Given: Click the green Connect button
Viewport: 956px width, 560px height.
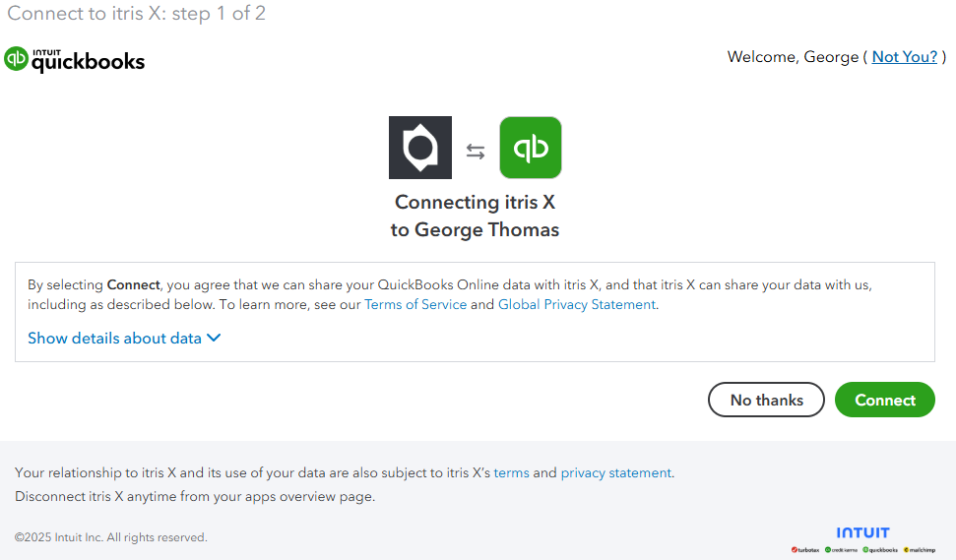Looking at the screenshot, I should click(885, 400).
